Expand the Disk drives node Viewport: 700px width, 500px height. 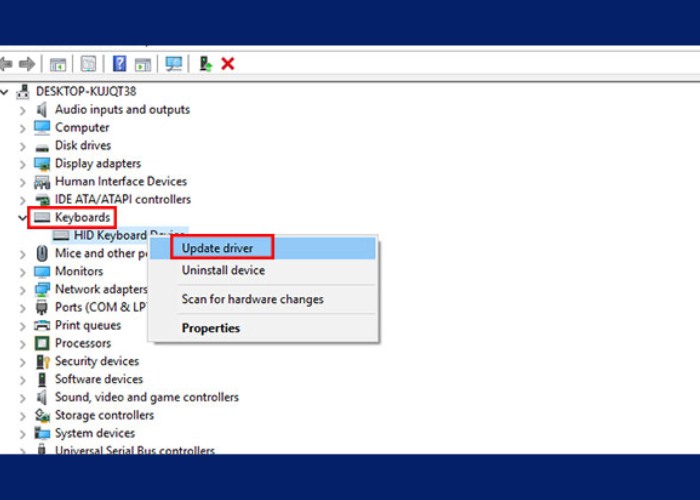click(22, 145)
